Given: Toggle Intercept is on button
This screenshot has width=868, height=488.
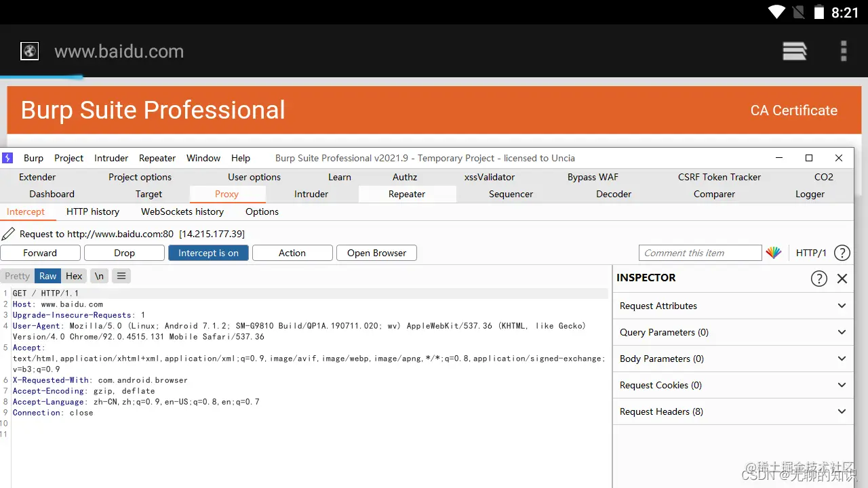Looking at the screenshot, I should point(208,253).
